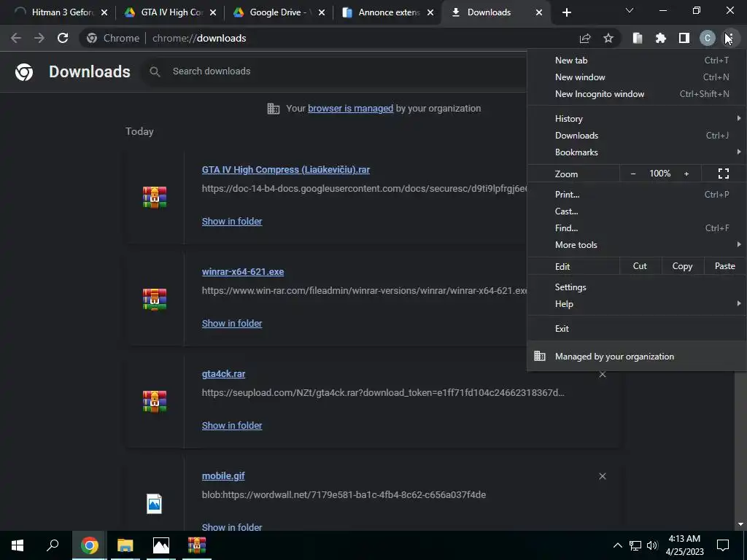Close the GTA IV High Compress tab
Viewport: 747px width, 560px height.
tap(213, 12)
